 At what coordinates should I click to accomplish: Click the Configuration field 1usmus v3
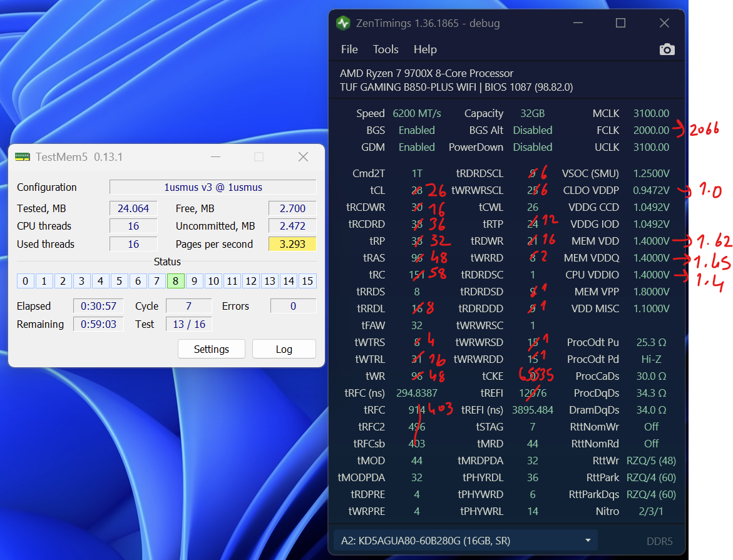tap(213, 188)
